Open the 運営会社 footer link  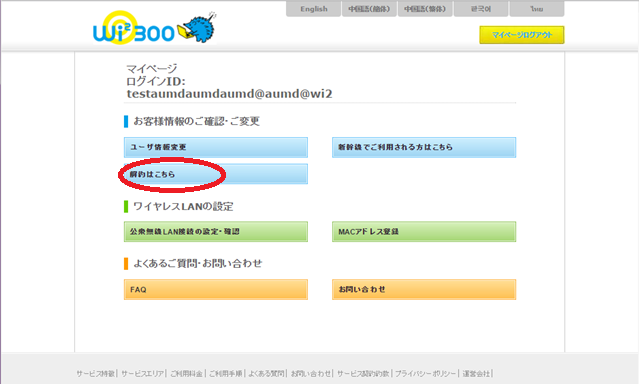(476, 373)
